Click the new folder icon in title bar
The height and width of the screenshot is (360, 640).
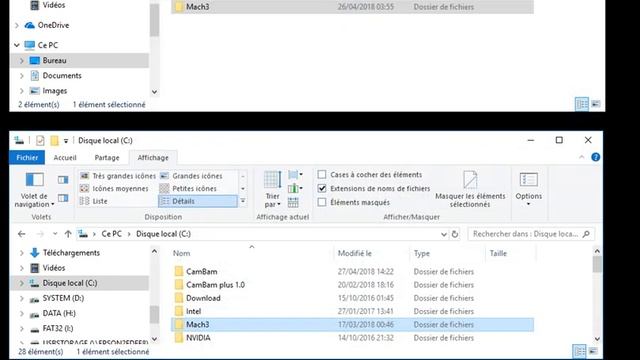54,141
